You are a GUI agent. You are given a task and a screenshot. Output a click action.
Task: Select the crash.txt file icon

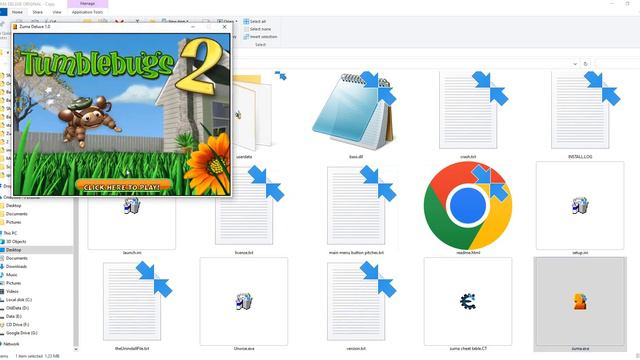click(x=468, y=110)
